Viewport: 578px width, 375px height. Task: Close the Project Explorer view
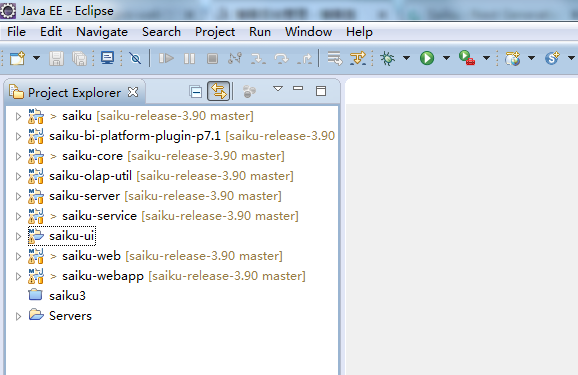[133, 92]
